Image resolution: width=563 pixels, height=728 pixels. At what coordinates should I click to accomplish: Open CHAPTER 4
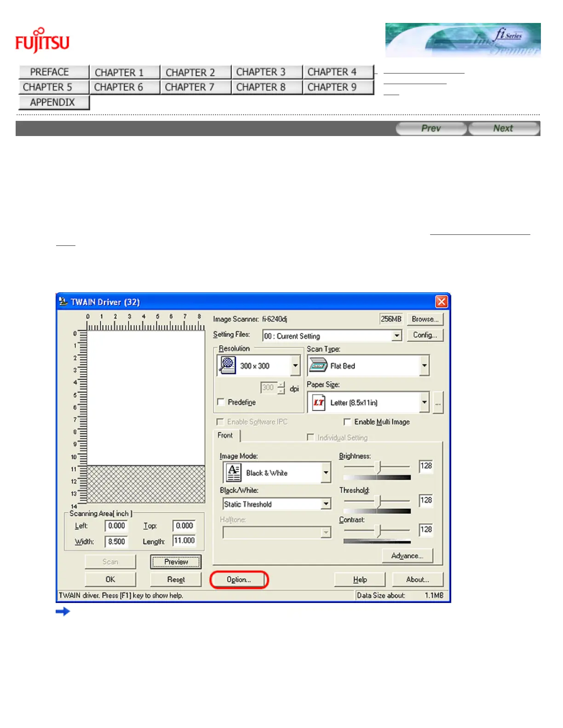338,72
